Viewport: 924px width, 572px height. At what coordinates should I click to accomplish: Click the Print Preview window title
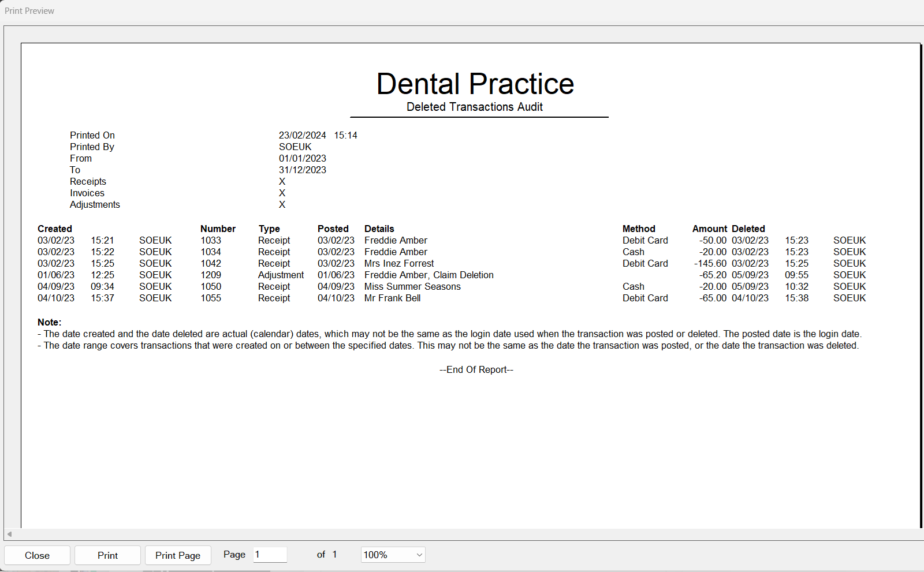pos(29,11)
